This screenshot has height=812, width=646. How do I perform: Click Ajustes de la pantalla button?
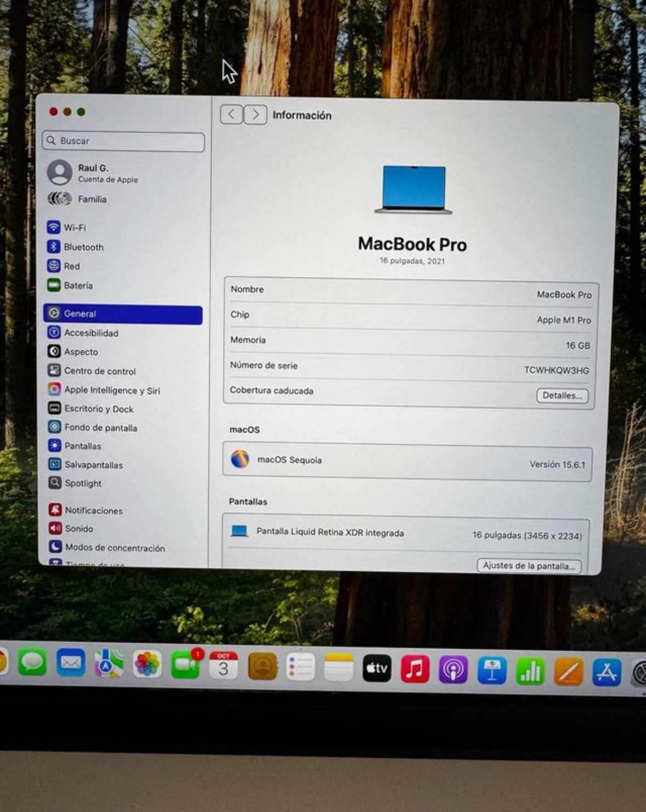click(529, 566)
